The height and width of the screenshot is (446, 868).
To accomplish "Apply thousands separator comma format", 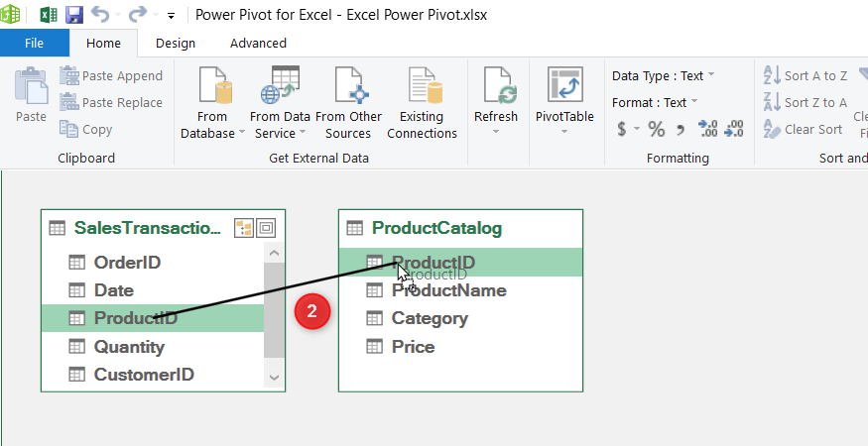I will pos(681,130).
